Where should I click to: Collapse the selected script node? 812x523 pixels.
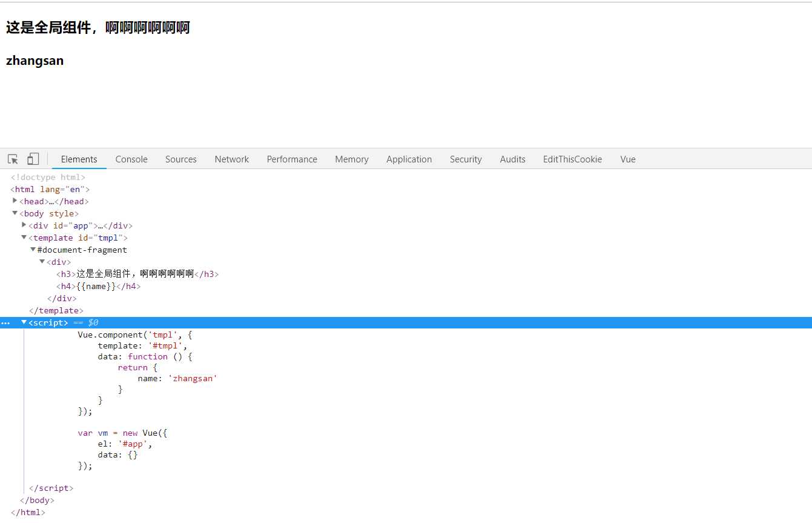(24, 322)
